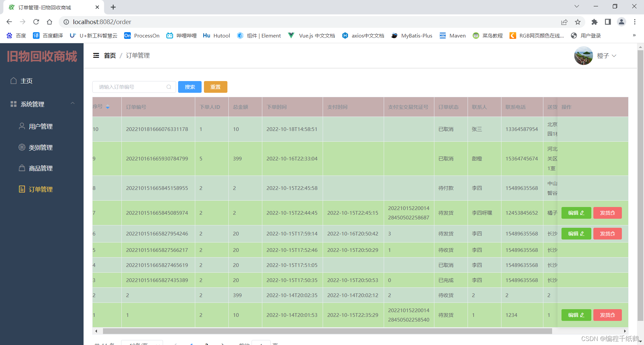The height and width of the screenshot is (345, 644).
Task: Open the 百度 bookmark
Action: (x=16, y=36)
